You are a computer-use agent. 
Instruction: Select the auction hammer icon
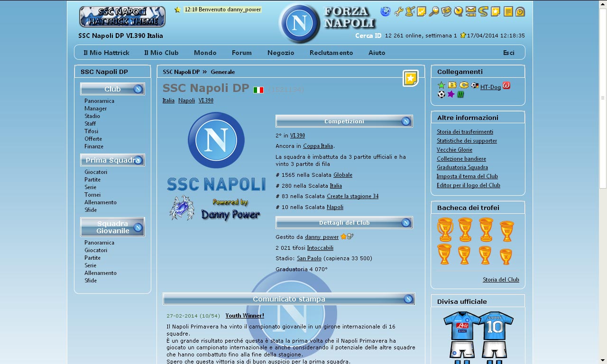(x=409, y=11)
